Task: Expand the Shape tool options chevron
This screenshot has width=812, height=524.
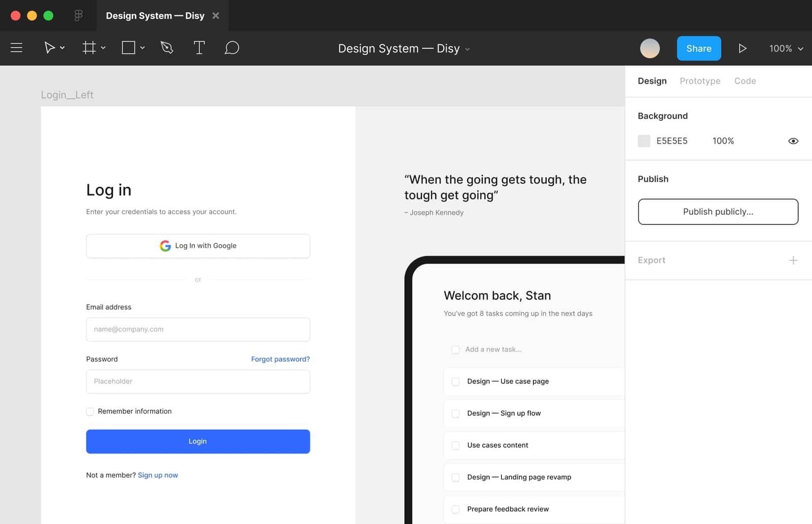Action: click(x=142, y=48)
